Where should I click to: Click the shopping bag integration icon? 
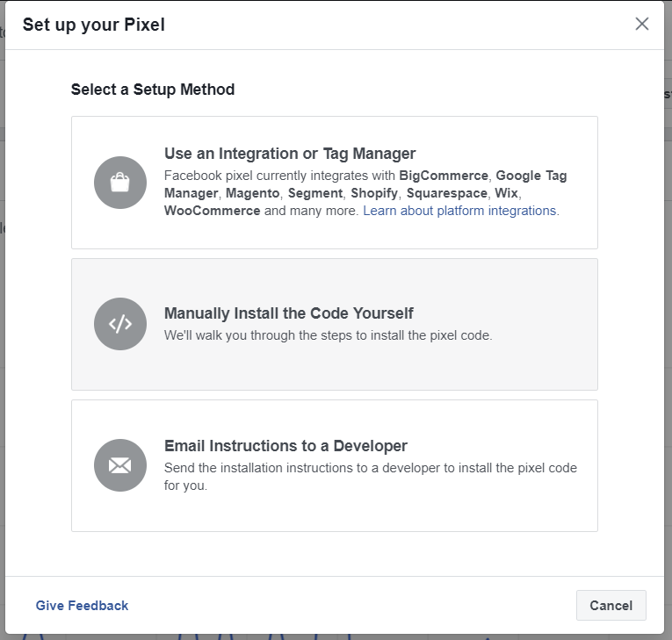pyautogui.click(x=120, y=183)
